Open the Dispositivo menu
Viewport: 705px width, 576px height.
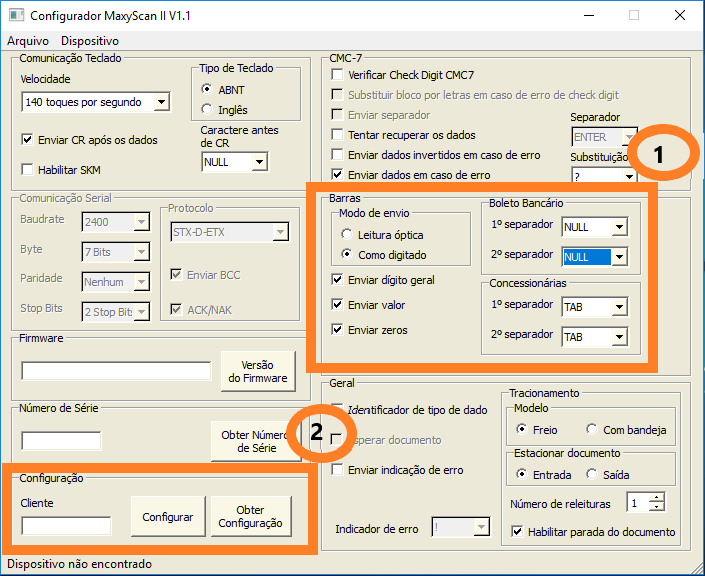coord(90,41)
